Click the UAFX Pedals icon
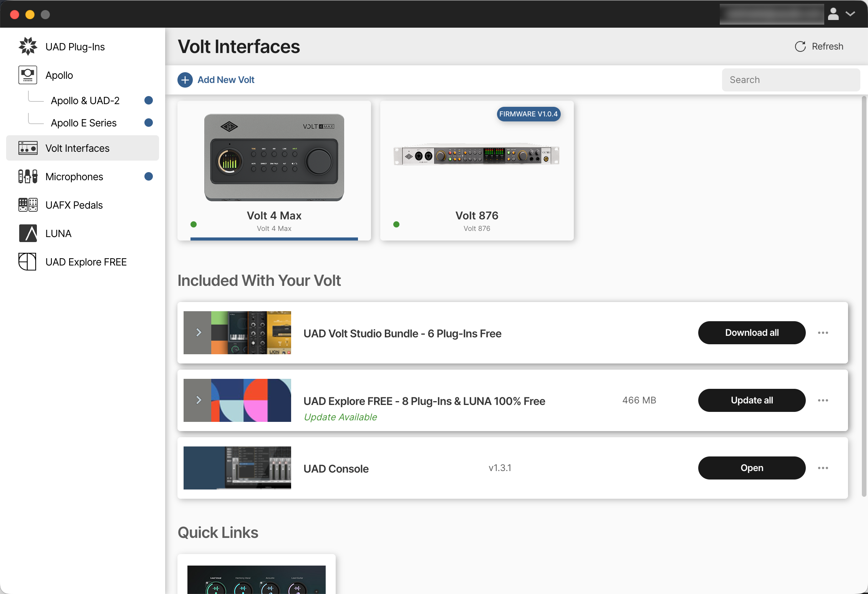Image resolution: width=868 pixels, height=594 pixels. point(28,205)
